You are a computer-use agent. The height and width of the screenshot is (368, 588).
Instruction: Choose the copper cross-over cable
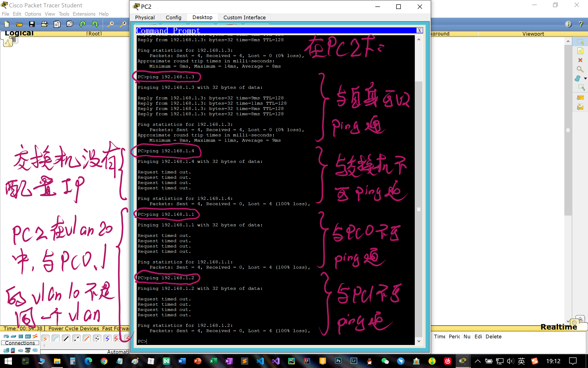tap(76, 338)
